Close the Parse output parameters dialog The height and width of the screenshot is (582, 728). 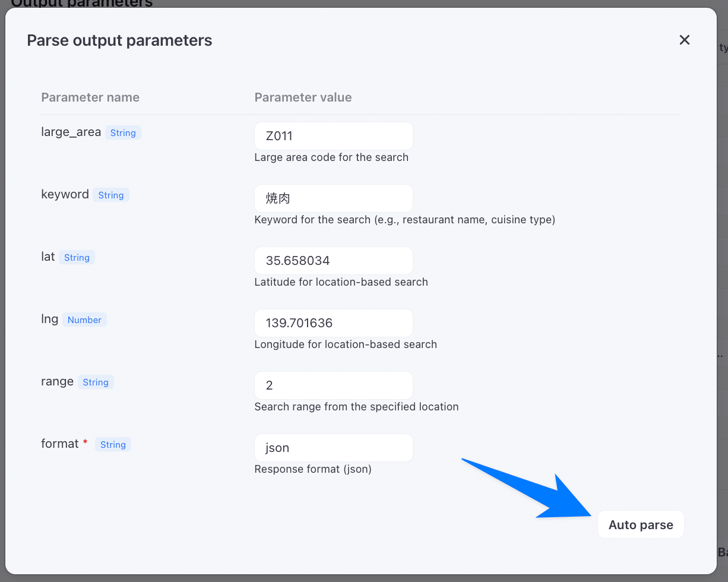click(685, 40)
